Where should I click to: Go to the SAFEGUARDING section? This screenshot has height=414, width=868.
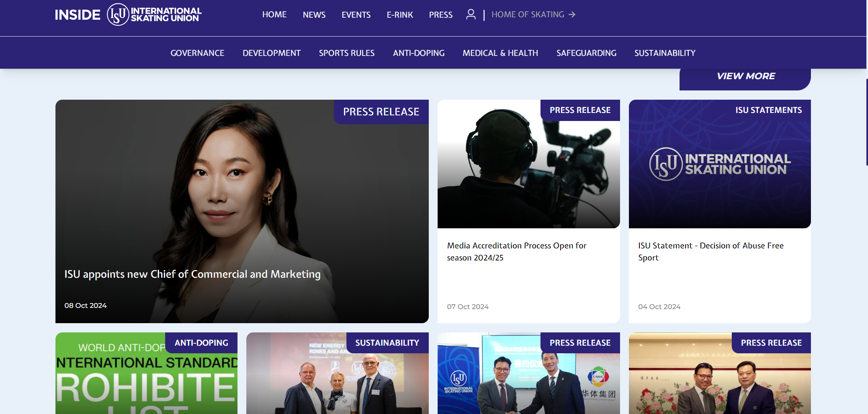[586, 53]
